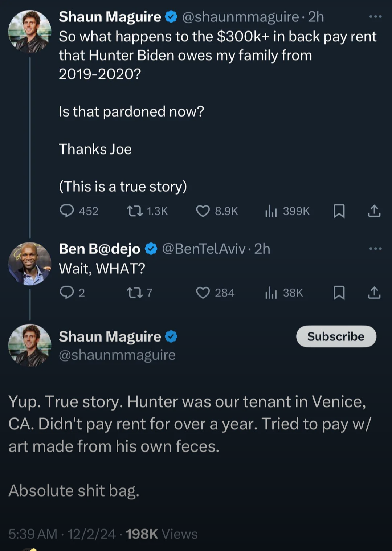Open more options on the top tweet

[x=375, y=17]
